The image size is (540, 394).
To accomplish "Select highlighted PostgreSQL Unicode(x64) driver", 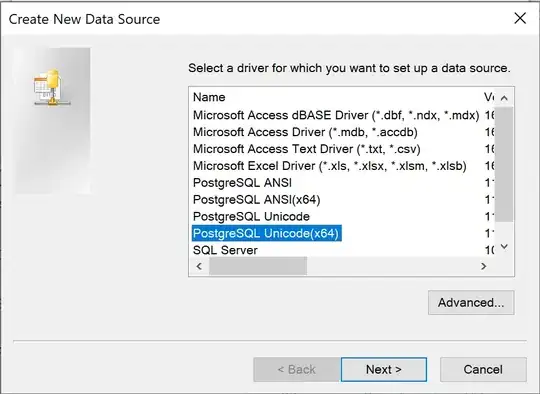I will pyautogui.click(x=267, y=233).
